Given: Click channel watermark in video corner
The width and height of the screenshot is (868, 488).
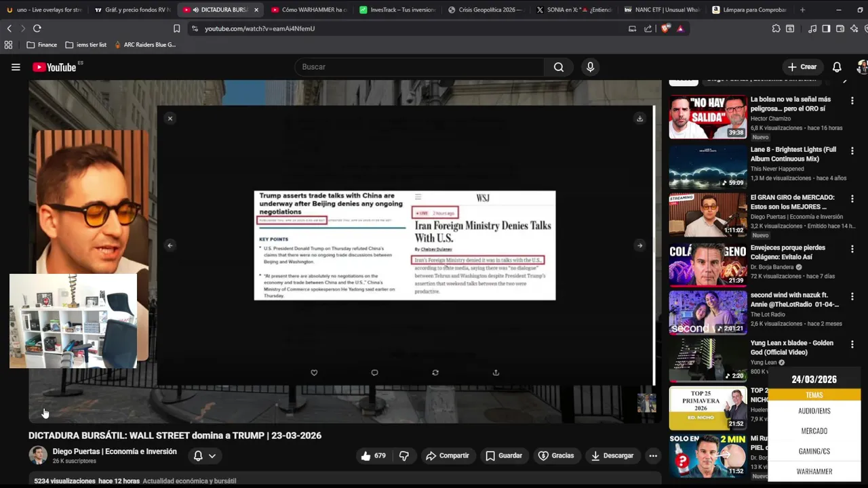Looking at the screenshot, I should tap(646, 403).
